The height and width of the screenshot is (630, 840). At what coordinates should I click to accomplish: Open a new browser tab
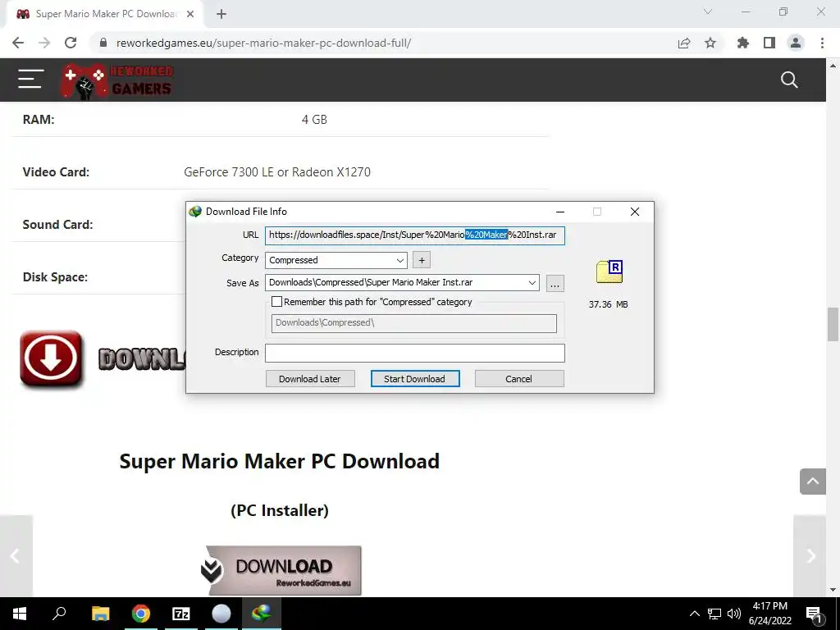coord(221,14)
